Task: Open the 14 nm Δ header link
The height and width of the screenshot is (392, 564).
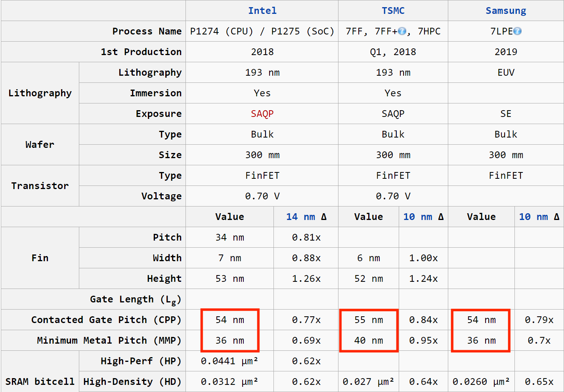Action: tap(301, 217)
